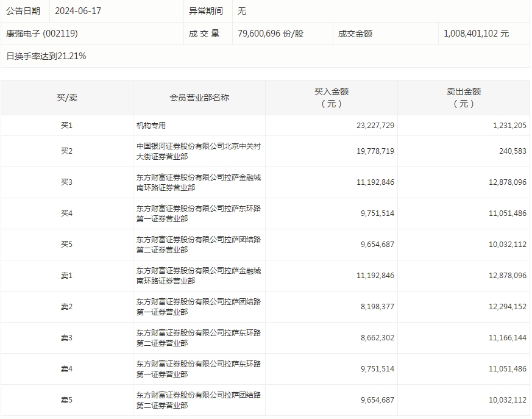Select 11,051,486 in the 买4 row
532x419 pixels.
pos(508,213)
